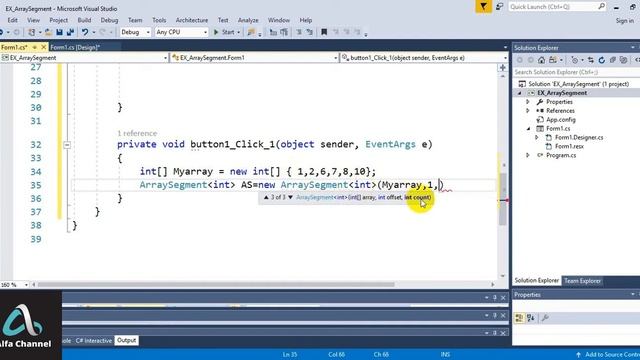Open the Build menu

point(84,20)
